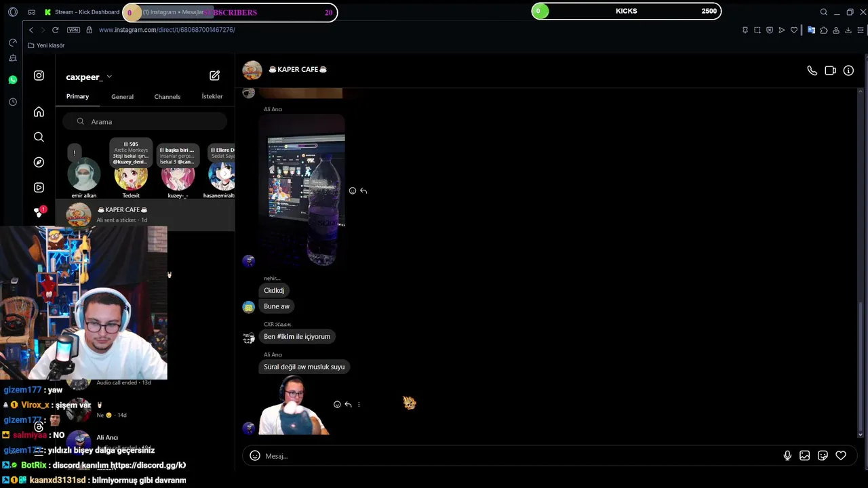Click the chat vertical scrollbar

coord(861,366)
